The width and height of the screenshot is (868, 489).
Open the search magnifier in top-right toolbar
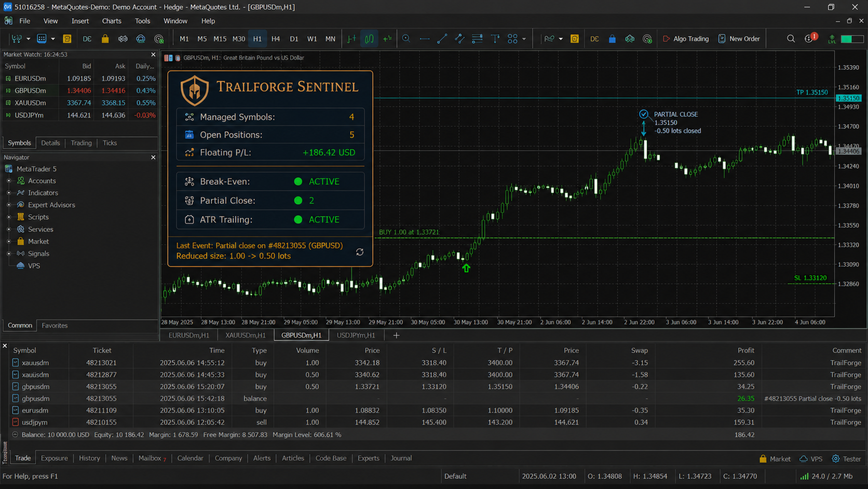(x=791, y=39)
